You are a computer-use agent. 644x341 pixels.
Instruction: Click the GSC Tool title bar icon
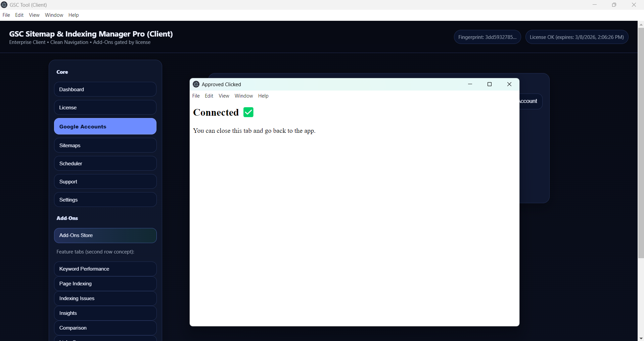pos(4,5)
